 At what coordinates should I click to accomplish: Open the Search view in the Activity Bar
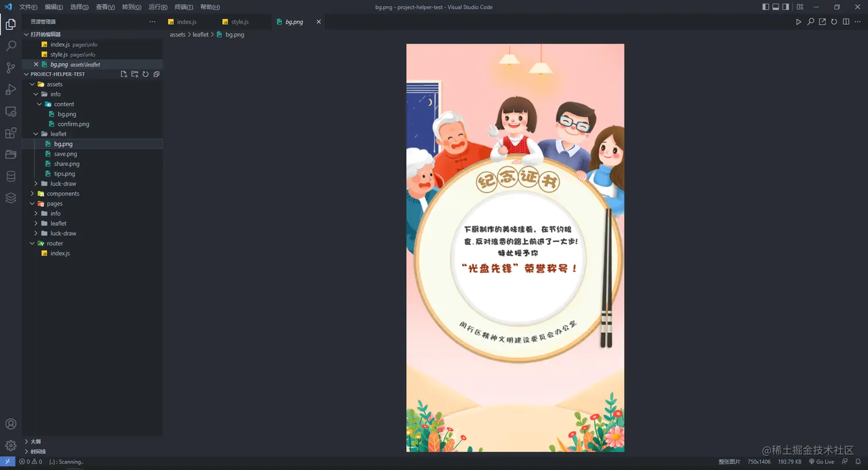pyautogui.click(x=10, y=46)
